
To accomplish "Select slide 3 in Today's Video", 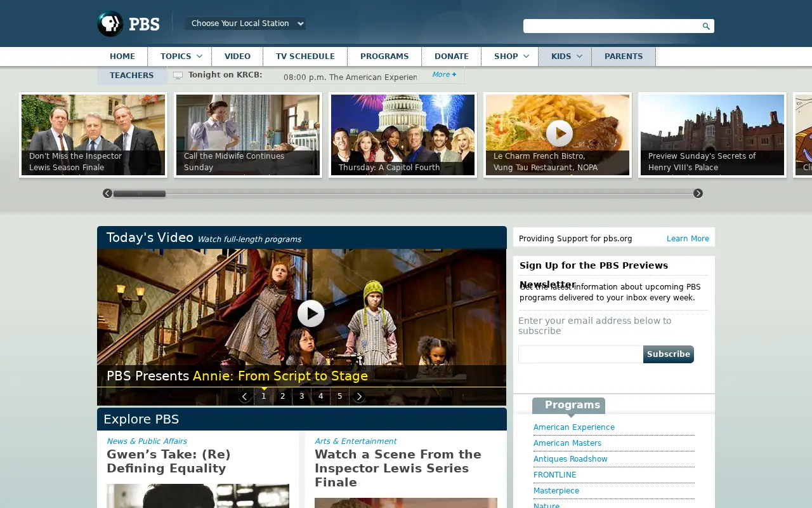I will click(302, 396).
